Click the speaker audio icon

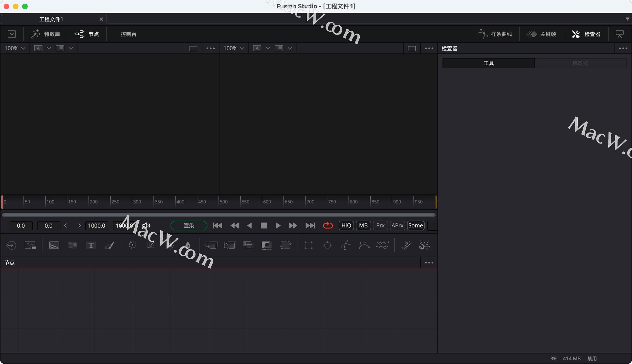(146, 225)
